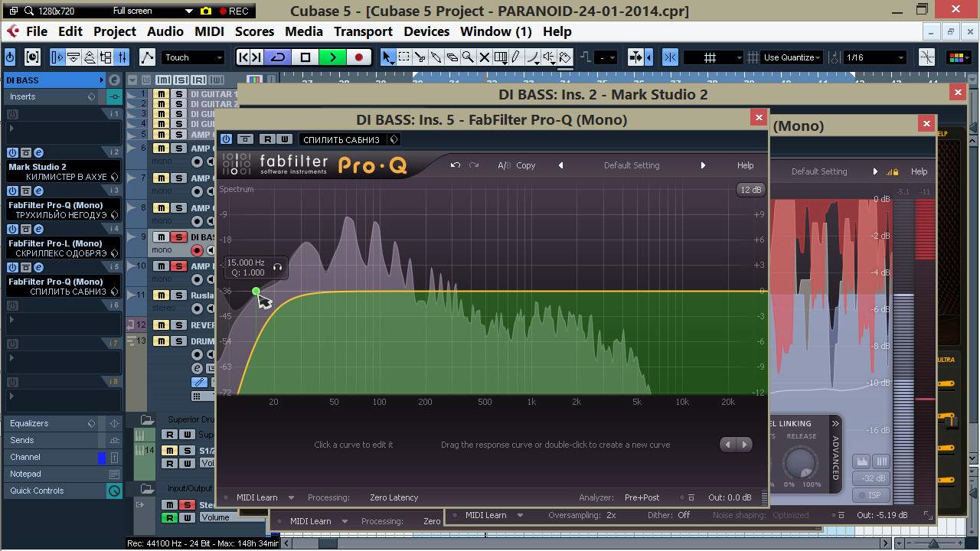Image resolution: width=980 pixels, height=551 pixels.
Task: Click the Record button in transport
Action: coord(358,57)
